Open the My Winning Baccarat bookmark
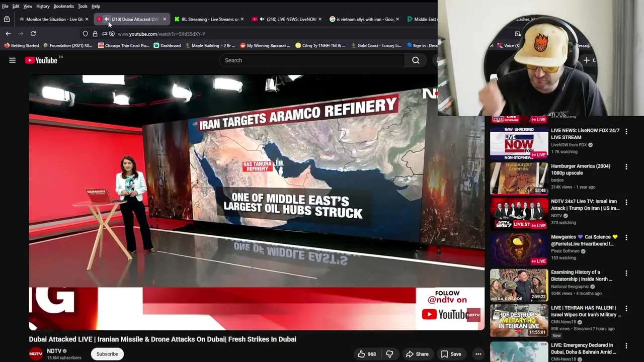644x362 pixels. coord(265,46)
